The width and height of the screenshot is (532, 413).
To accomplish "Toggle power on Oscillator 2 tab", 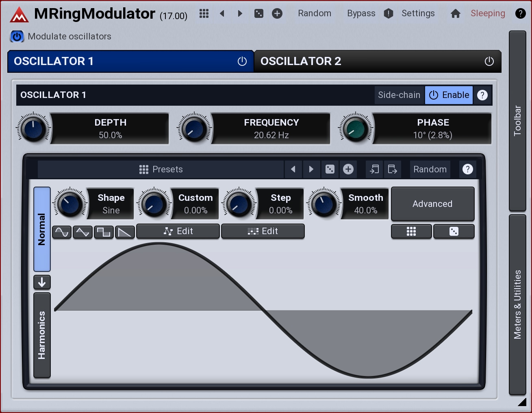I will click(489, 61).
